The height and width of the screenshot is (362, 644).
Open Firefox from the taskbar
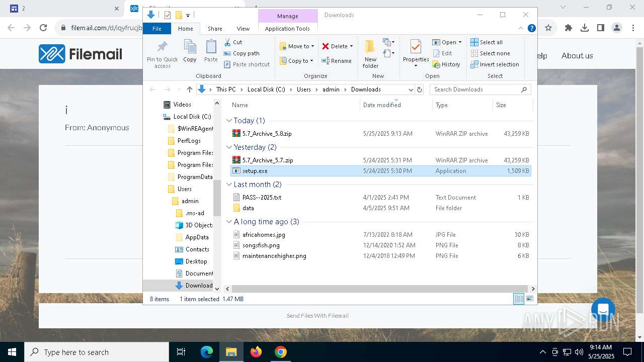click(x=256, y=352)
